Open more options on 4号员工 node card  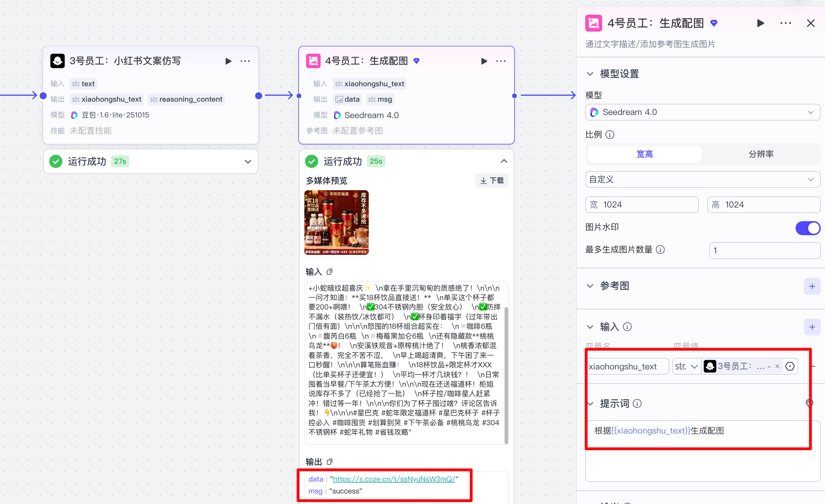[501, 61]
